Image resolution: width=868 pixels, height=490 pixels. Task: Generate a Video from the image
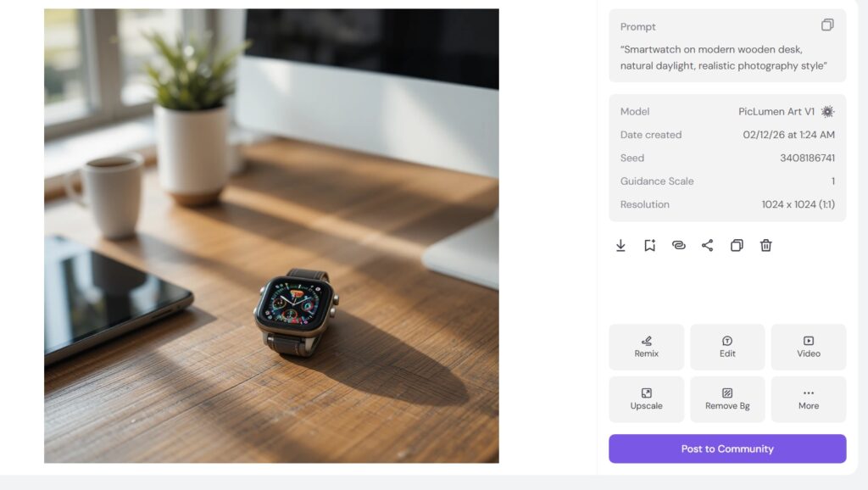809,347
